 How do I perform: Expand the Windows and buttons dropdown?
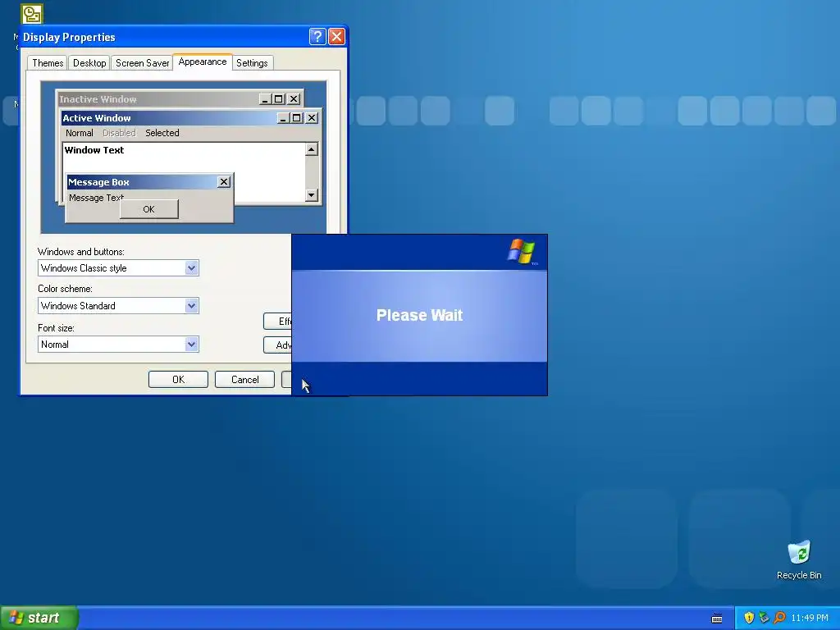point(191,268)
